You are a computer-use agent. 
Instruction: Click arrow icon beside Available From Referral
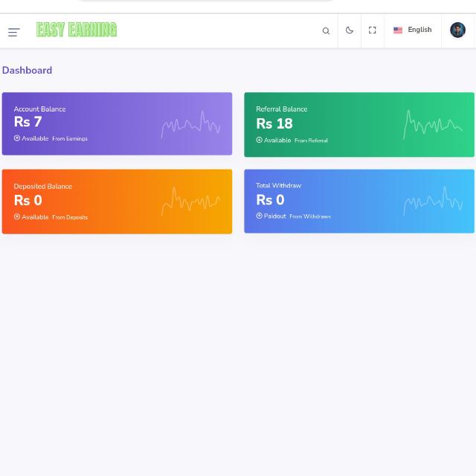(260, 140)
